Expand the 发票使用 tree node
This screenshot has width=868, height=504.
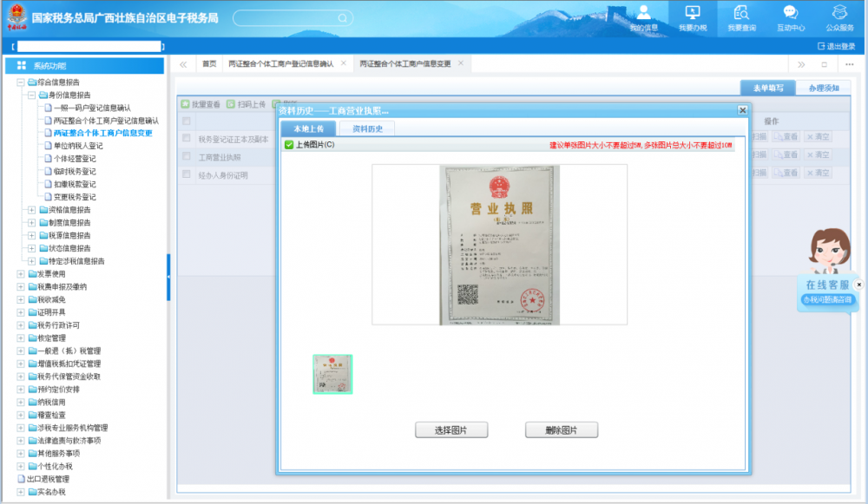21,273
